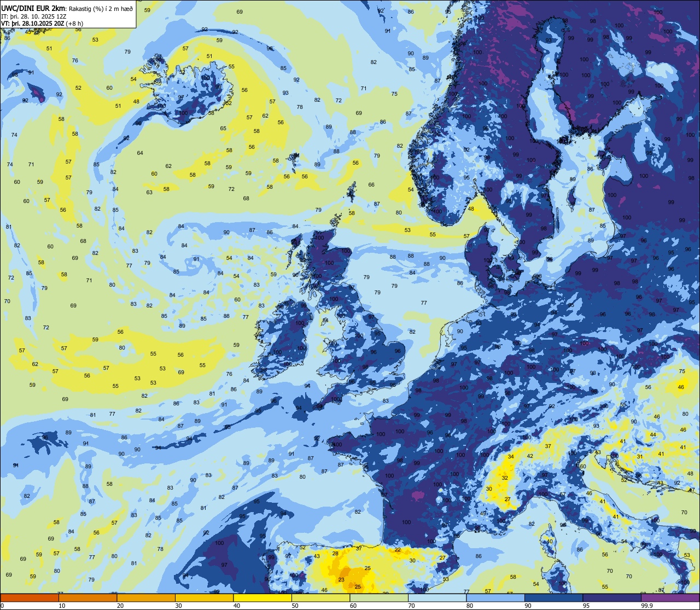Image resolution: width=700 pixels, height=610 pixels.
Task: Click the legend tick label '10'
Action: pyautogui.click(x=62, y=606)
